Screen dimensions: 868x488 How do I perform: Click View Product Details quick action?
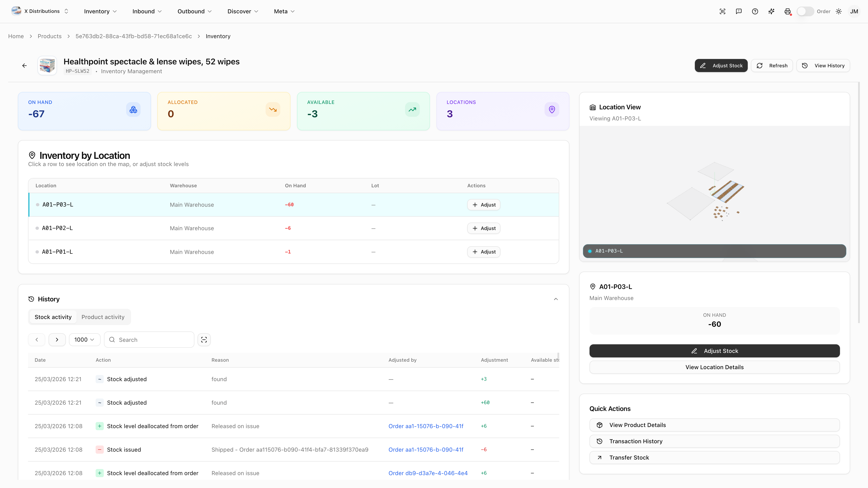pos(714,425)
